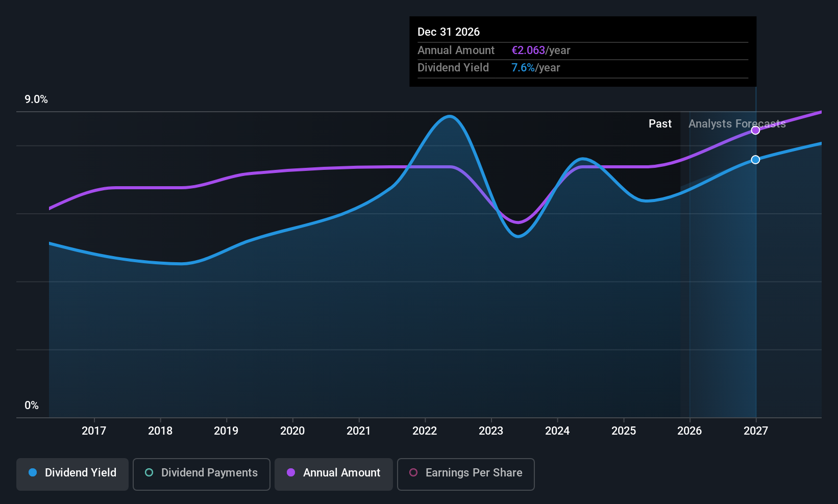Viewport: 838px width, 504px height.
Task: Click the Analysts Forecasts label
Action: (x=736, y=124)
